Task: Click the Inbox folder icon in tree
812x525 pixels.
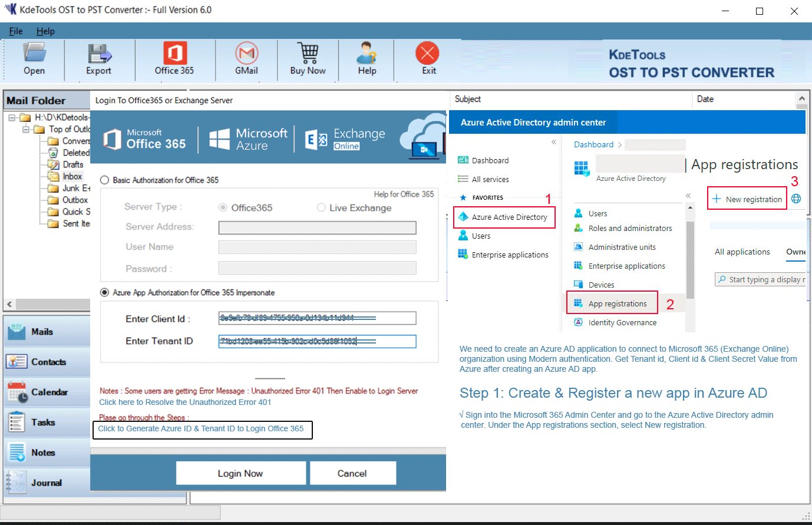Action: tap(53, 176)
